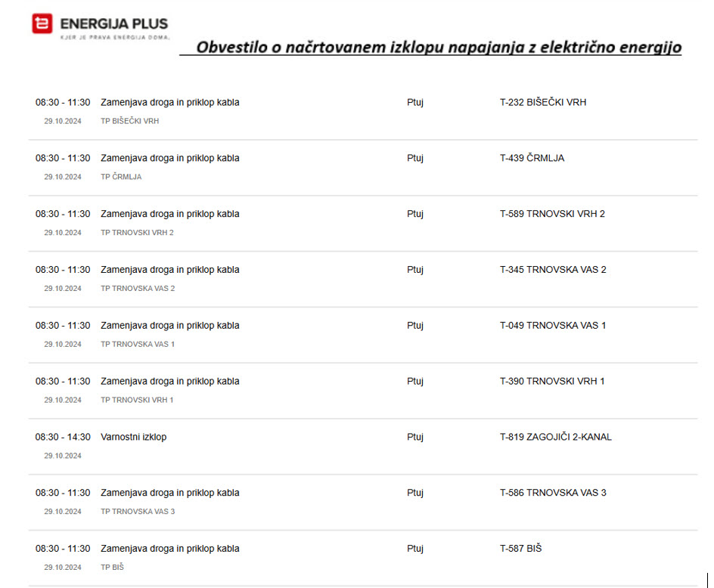
Task: Click "Ptuj" in the T-390 TRNOVSKI VRH 1 row
Action: [415, 382]
